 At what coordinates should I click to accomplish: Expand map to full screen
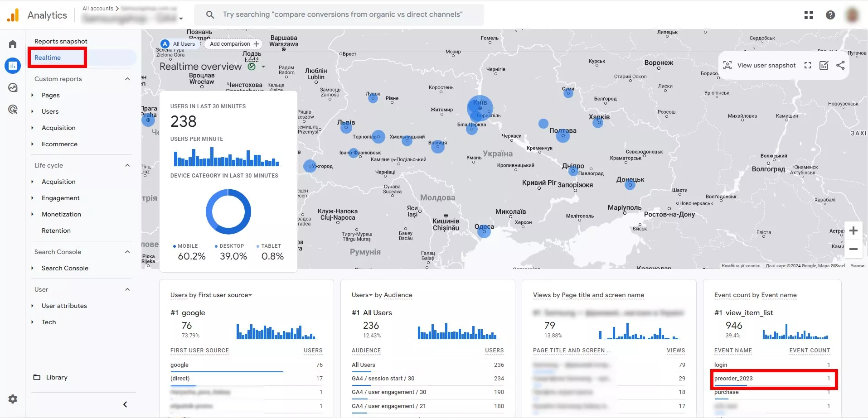coord(808,65)
